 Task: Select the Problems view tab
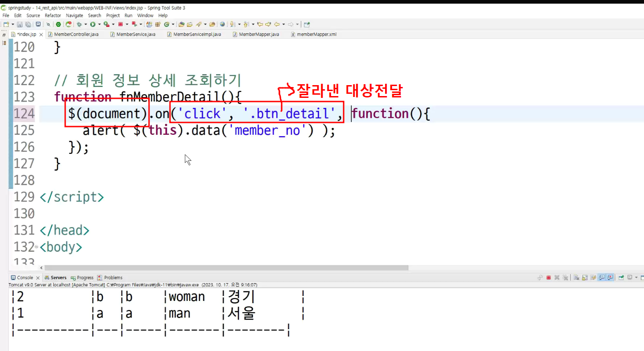110,277
